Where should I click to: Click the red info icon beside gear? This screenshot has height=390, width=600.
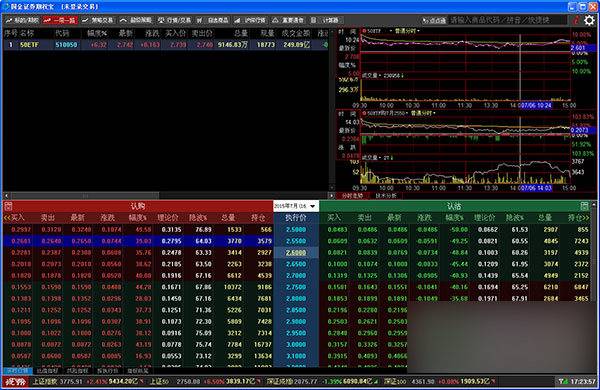[x=576, y=20]
